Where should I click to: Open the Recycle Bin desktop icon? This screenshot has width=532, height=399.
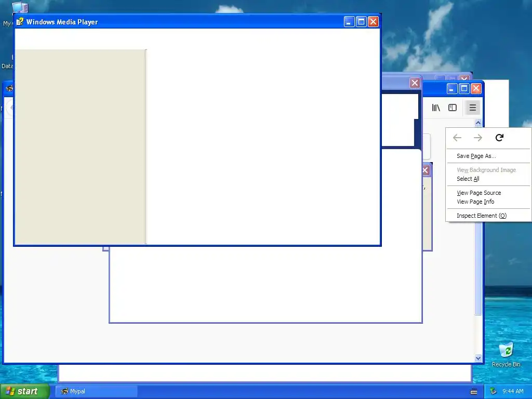tap(506, 354)
